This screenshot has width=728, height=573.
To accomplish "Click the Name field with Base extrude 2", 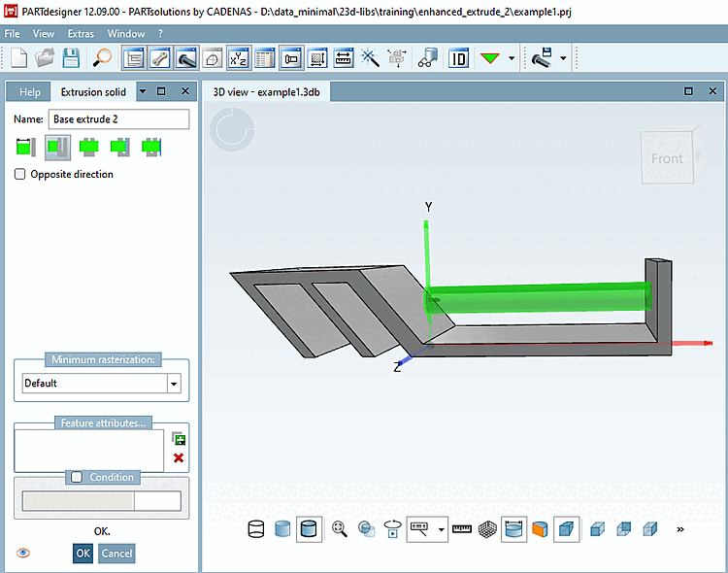I will pyautogui.click(x=118, y=119).
